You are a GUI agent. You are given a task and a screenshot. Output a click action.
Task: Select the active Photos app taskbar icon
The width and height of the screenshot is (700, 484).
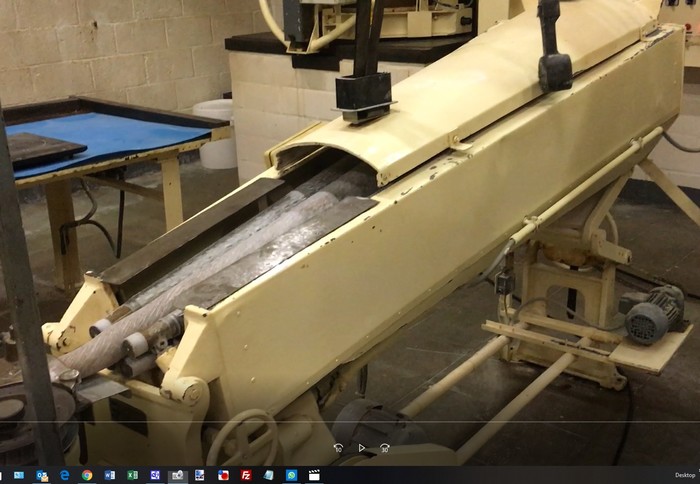point(178,476)
